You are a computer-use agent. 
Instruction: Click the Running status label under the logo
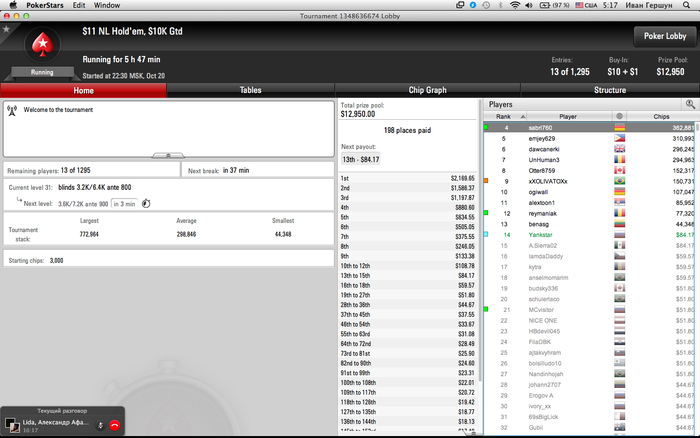42,72
